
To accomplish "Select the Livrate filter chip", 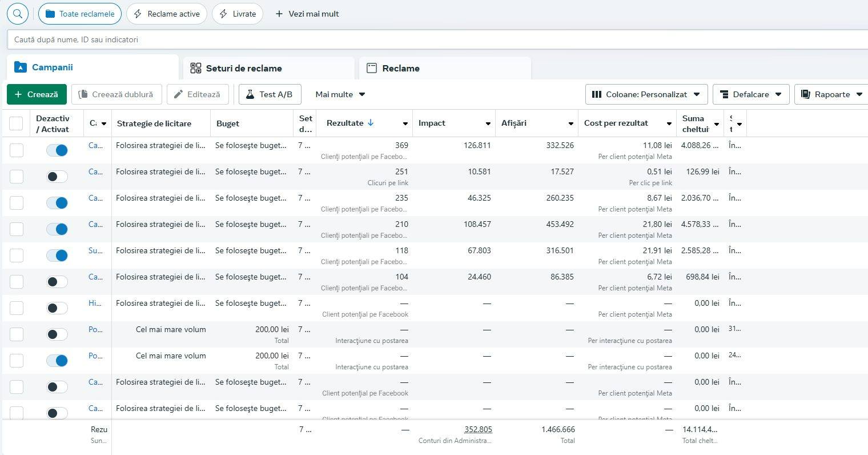I will [238, 14].
